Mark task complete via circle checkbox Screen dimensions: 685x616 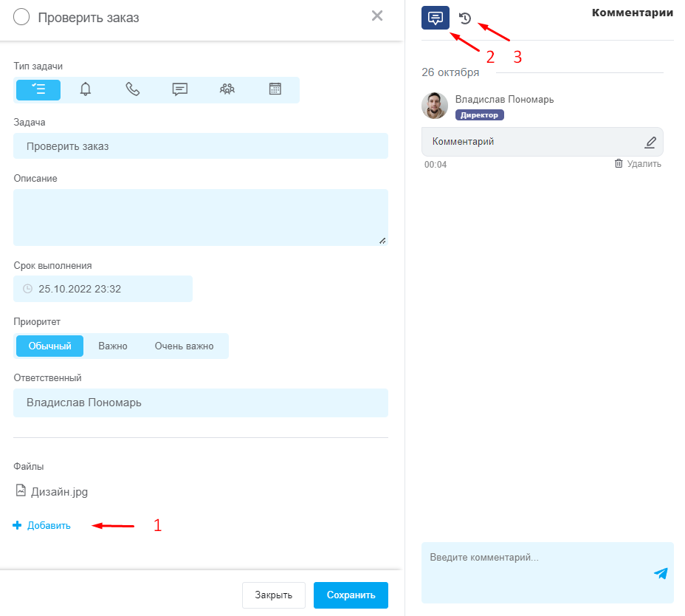click(21, 17)
